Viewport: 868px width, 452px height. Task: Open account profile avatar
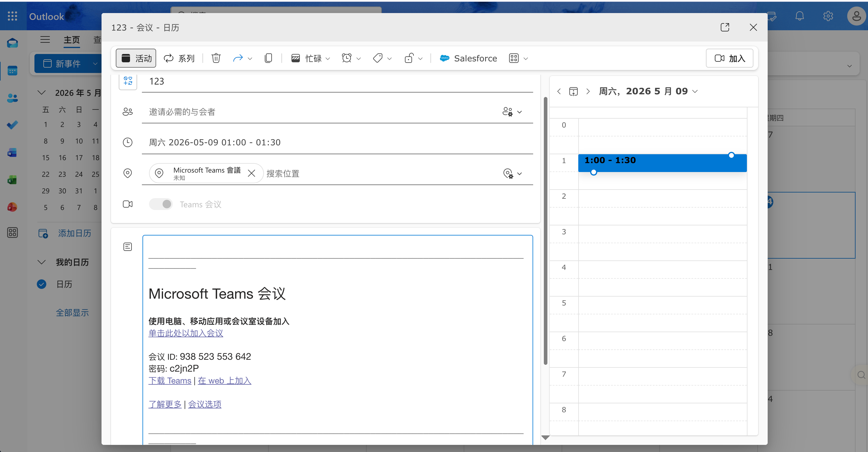point(856,16)
